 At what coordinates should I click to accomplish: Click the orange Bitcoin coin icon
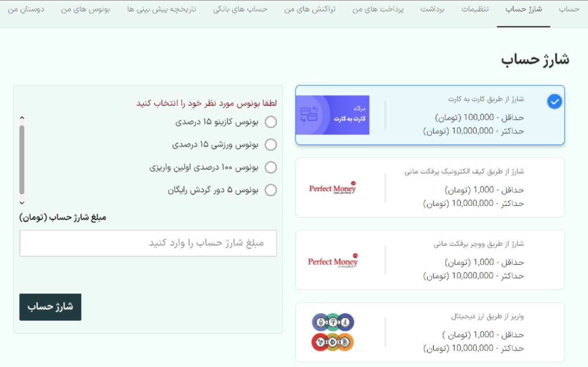pos(345,342)
